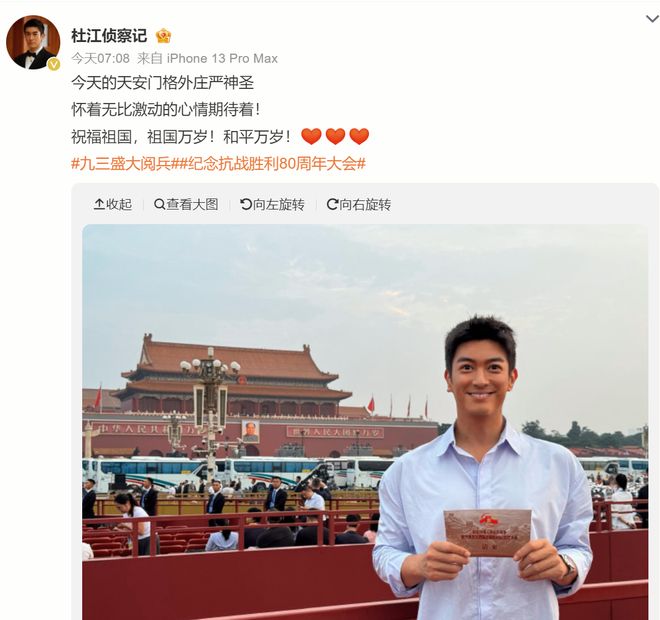
Task: Collapse the image with 收起
Action: [112, 205]
